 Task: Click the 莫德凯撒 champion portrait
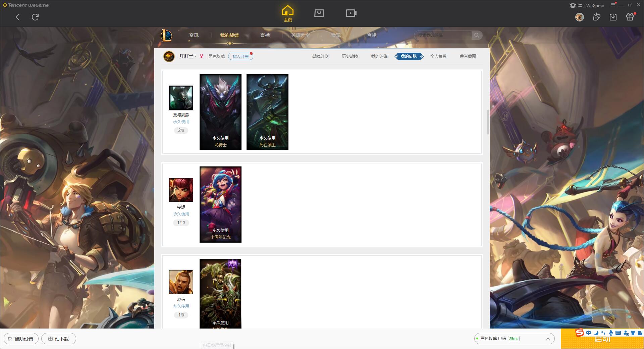[181, 98]
